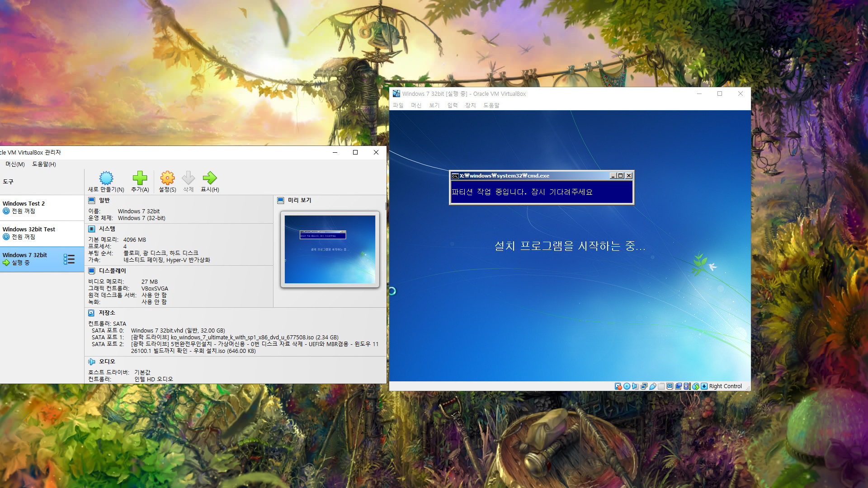Viewport: 868px width, 488px height.
Task: Click the base memory 4096 MB value
Action: (135, 240)
